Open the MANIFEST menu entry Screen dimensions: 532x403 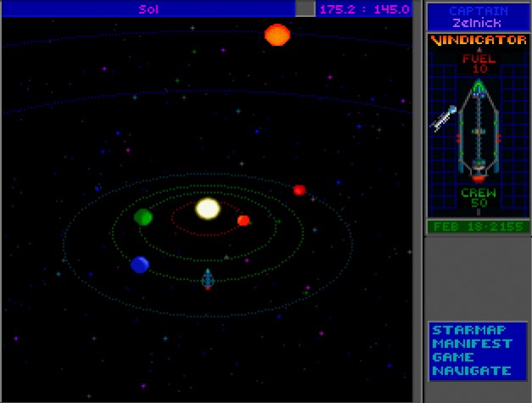[x=473, y=344]
